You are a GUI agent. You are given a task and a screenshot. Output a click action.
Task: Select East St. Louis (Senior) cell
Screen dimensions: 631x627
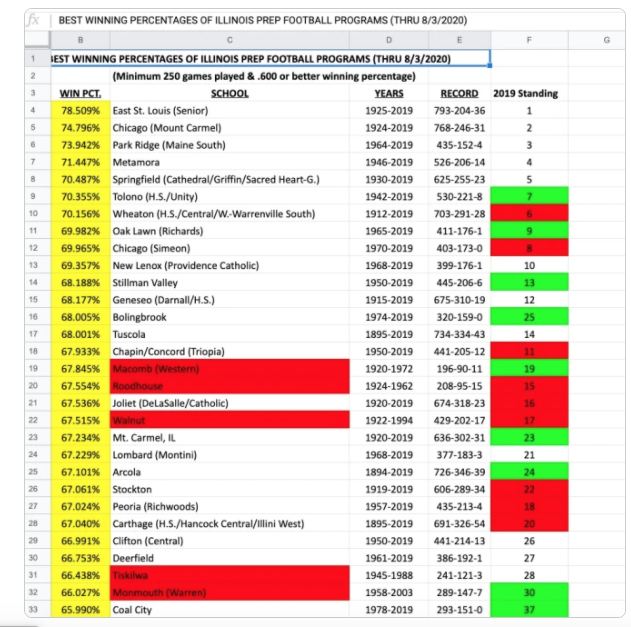coord(229,111)
